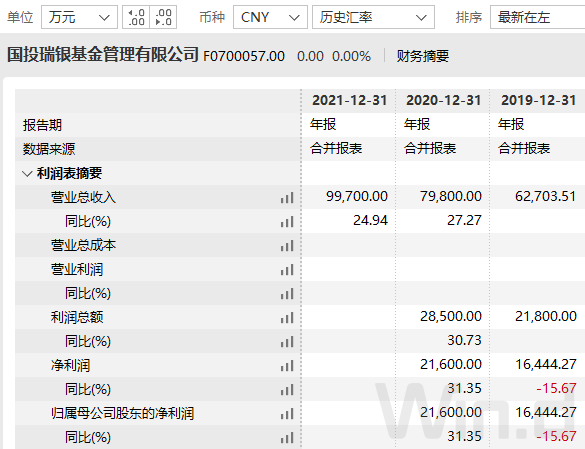This screenshot has width=585, height=449.
Task: Select the 营业总成本 row label
Action: click(x=83, y=245)
